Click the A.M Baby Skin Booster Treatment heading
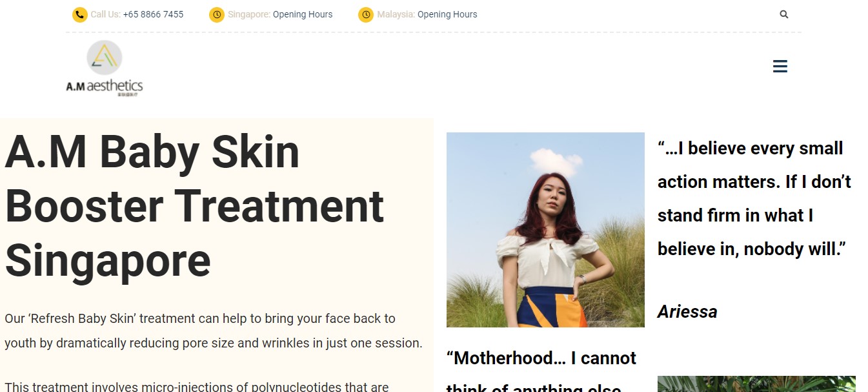 (194, 206)
